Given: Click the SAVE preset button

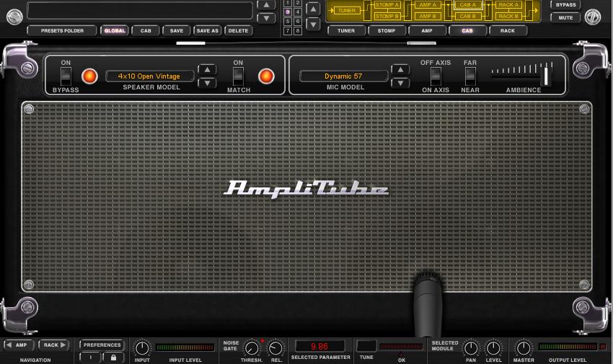Looking at the screenshot, I should point(176,31).
